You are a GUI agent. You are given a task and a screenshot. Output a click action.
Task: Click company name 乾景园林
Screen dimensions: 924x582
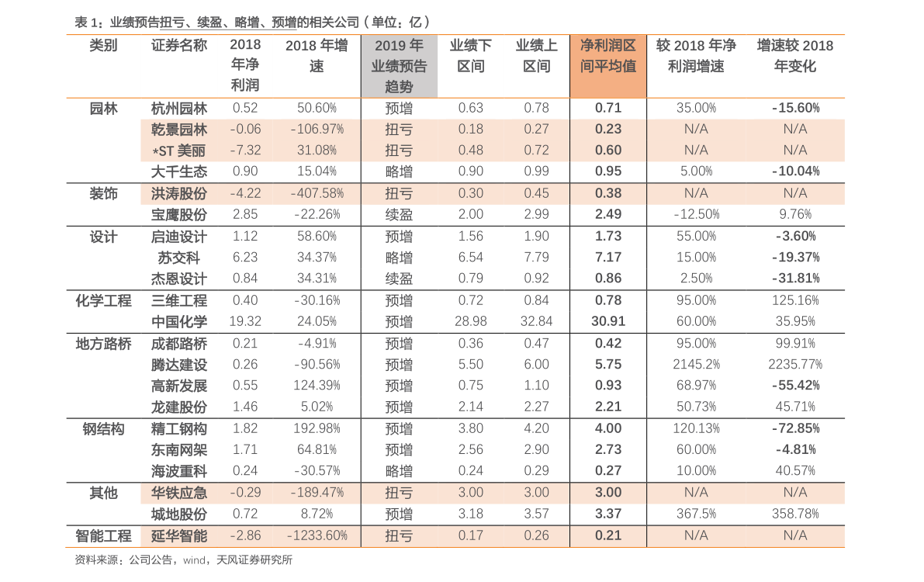click(179, 130)
